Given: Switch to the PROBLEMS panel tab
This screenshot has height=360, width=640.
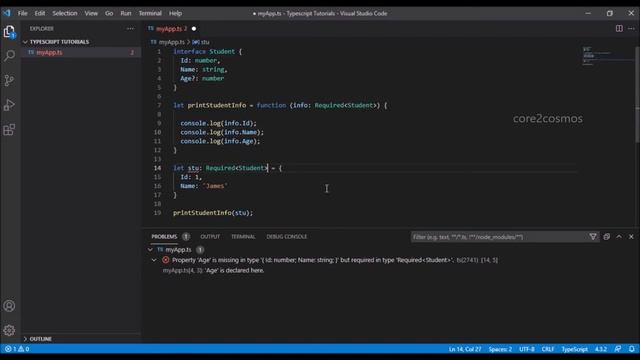Looking at the screenshot, I should point(164,237).
